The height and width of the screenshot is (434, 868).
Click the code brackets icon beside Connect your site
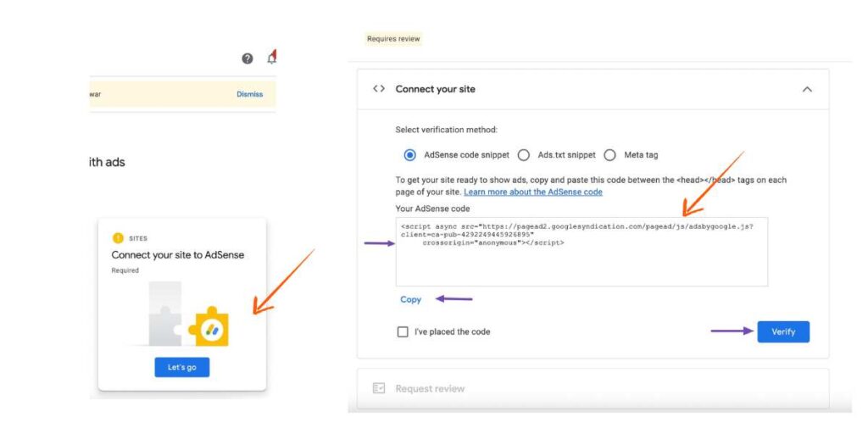379,88
